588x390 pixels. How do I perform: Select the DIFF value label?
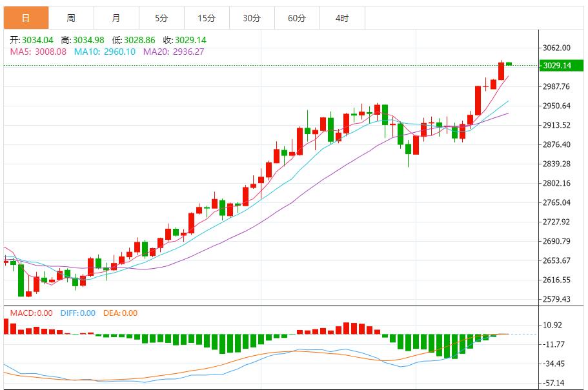tap(77, 313)
